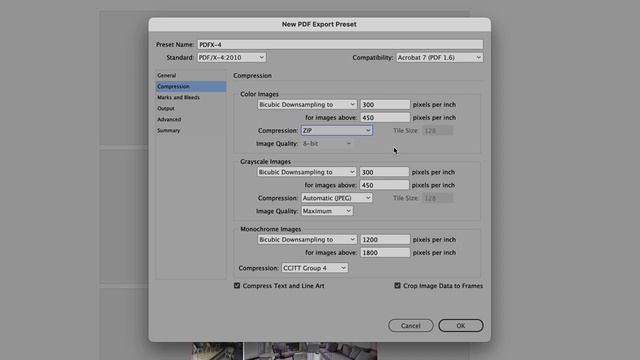Select Marks and Bleeds in the sidebar
Viewport: 640px width, 360px height.
click(191, 98)
